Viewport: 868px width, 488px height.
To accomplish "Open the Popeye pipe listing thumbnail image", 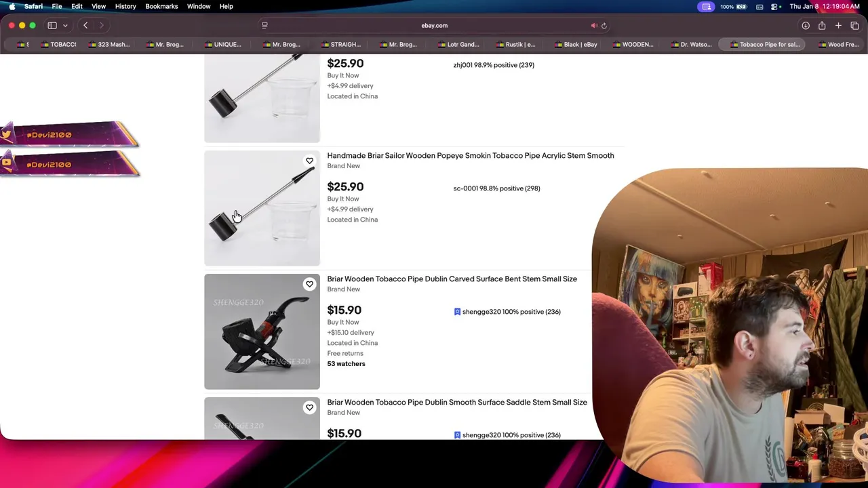I will [x=262, y=208].
